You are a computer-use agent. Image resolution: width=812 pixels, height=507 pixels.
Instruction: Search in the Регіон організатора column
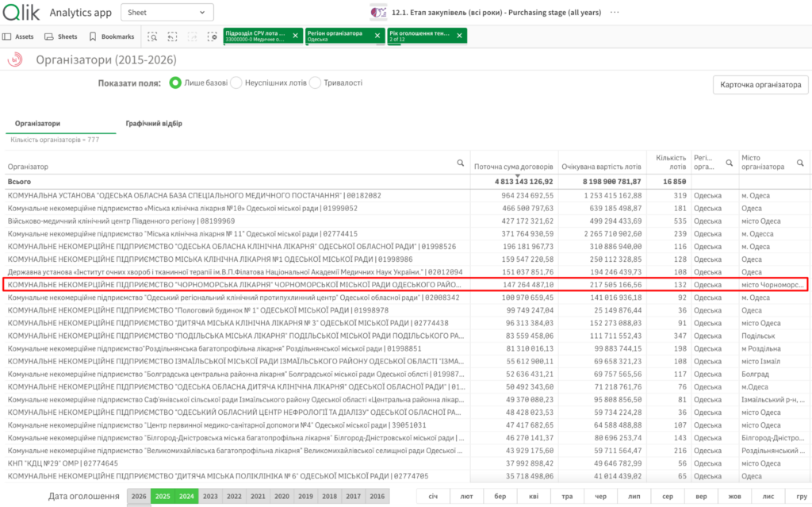[x=730, y=163]
